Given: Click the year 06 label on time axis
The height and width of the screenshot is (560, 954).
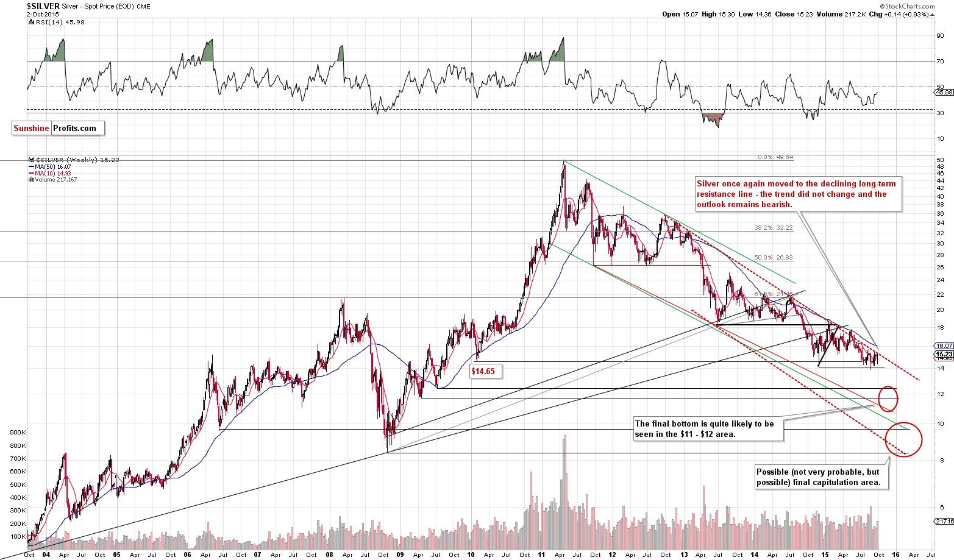Looking at the screenshot, I should [x=187, y=555].
